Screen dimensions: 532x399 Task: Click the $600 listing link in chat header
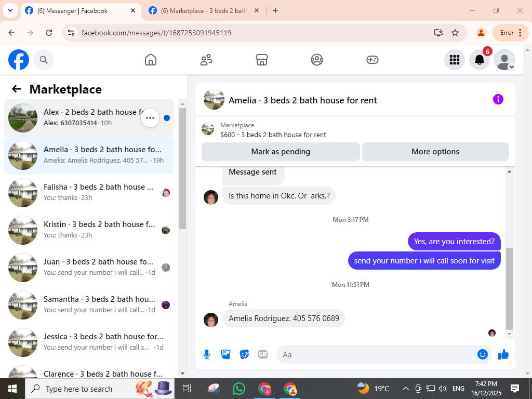pos(273,135)
